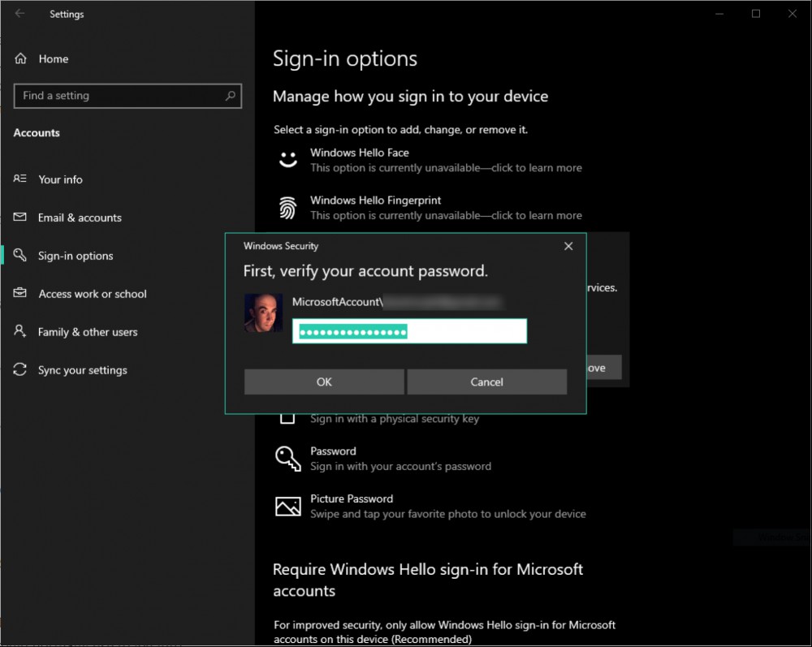The width and height of the screenshot is (812, 647).
Task: Click the account profile picture in dialog
Action: pos(264,313)
